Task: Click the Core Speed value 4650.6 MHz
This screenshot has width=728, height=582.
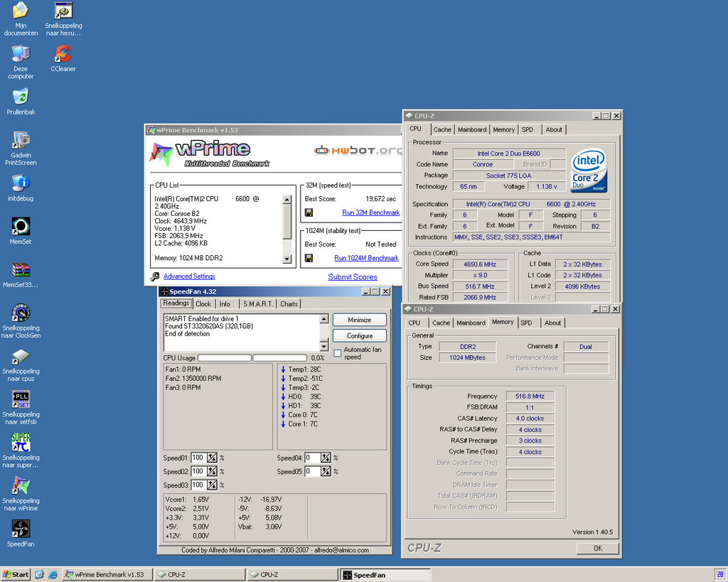Action: [480, 264]
